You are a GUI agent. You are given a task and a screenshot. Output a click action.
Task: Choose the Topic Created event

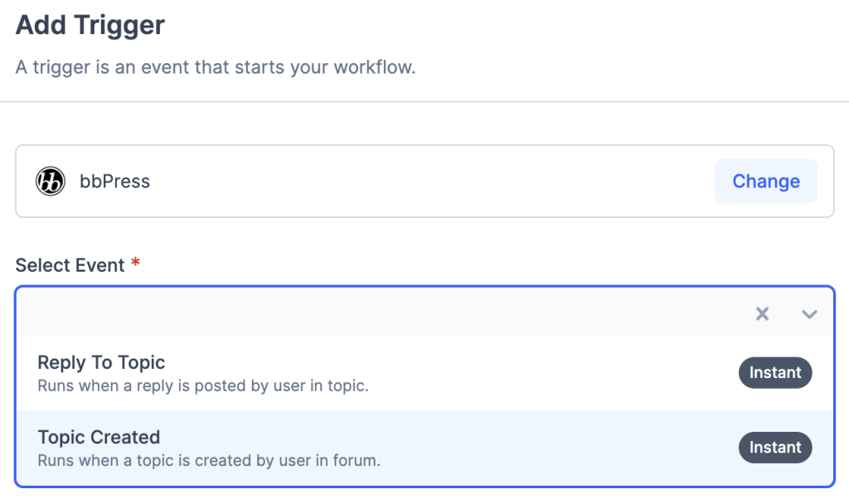coord(99,437)
